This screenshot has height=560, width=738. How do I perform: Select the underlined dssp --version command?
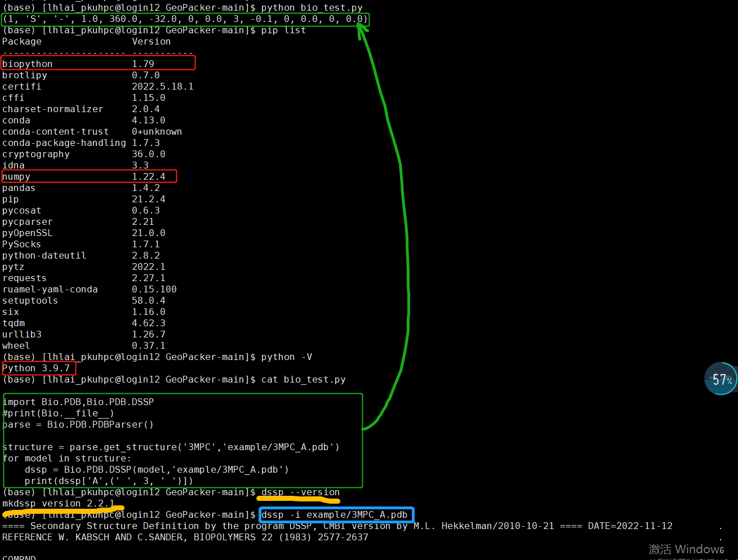point(299,492)
